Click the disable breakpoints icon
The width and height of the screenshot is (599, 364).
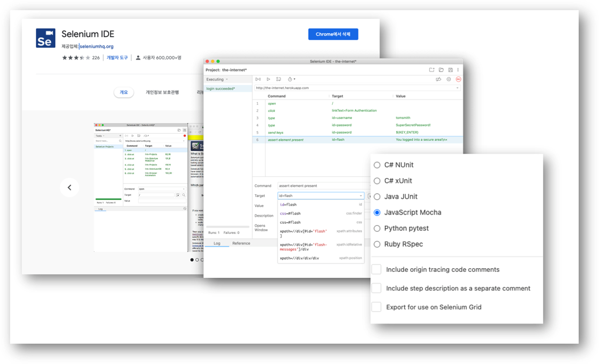438,79
